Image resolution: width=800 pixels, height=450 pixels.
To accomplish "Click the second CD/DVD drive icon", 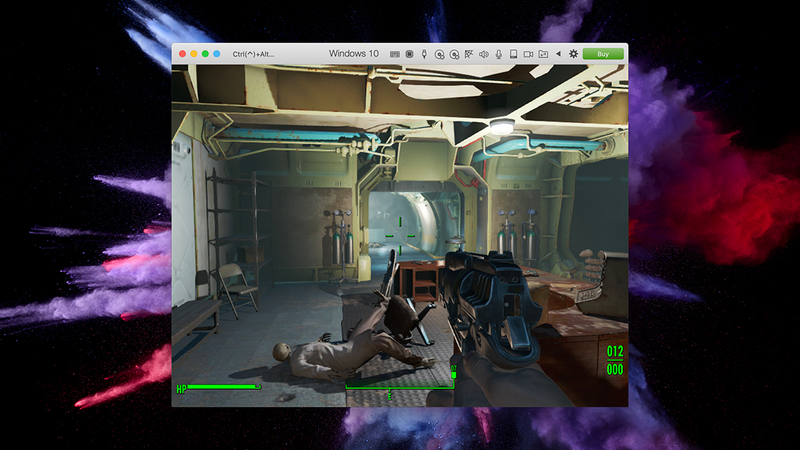I will click(454, 54).
